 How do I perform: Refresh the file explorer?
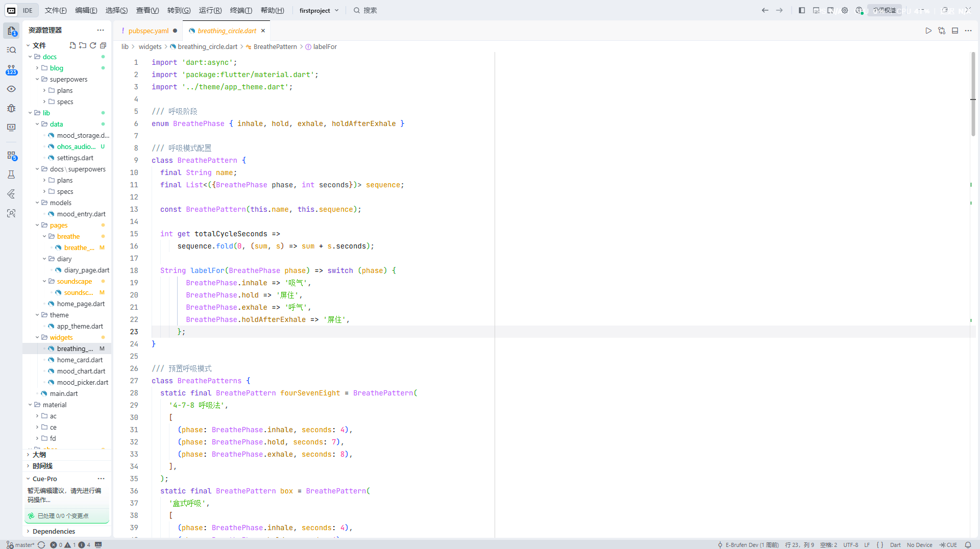93,45
